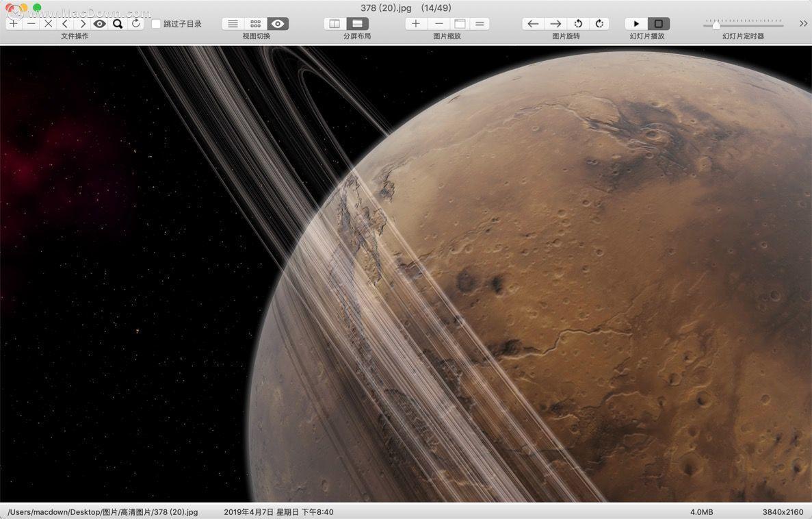Screen dimensions: 812x519
Task: Zoom out with 图片缩放 minus button
Action: tap(438, 24)
